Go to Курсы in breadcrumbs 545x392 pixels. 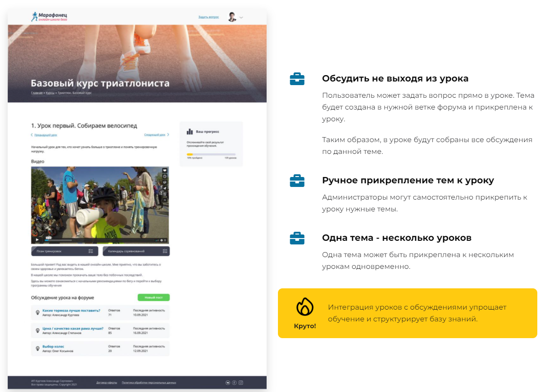click(x=50, y=93)
